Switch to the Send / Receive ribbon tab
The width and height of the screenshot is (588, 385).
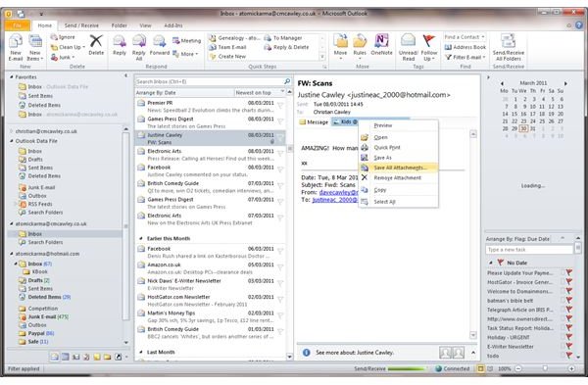tap(81, 25)
